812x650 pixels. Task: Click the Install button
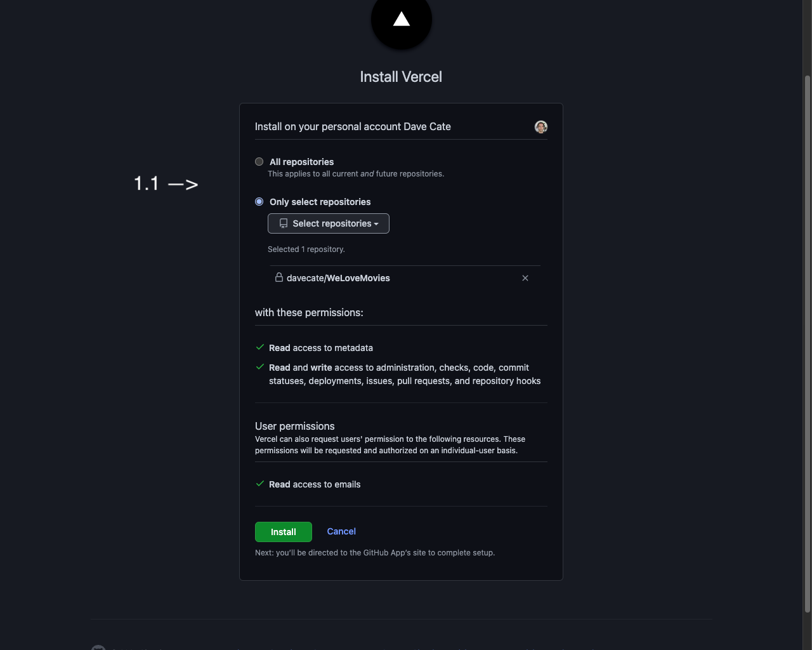[x=283, y=531]
